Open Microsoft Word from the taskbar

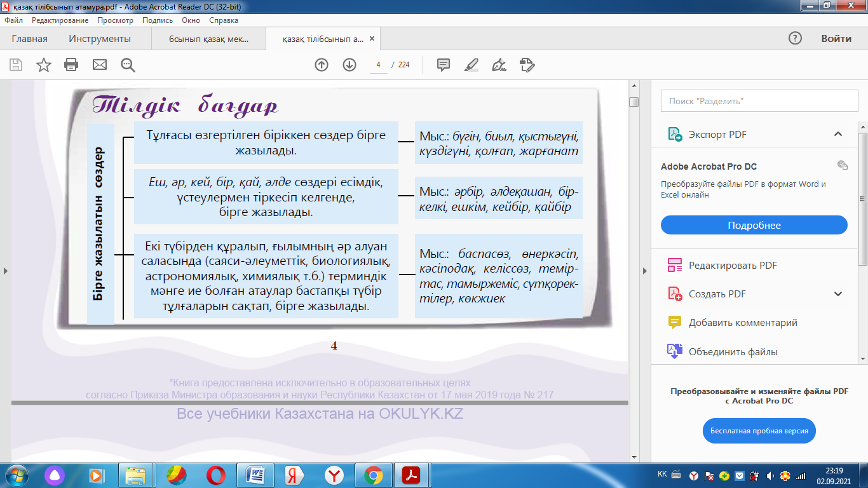pos(255,475)
